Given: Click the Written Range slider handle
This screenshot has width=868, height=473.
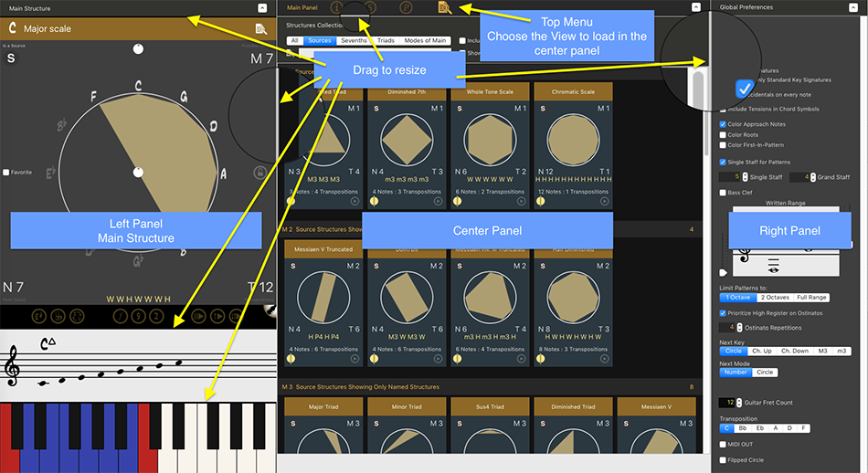Looking at the screenshot, I should click(x=723, y=273).
